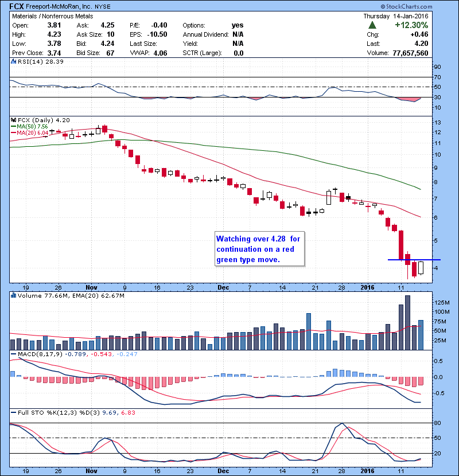Screen dimensions: 459x476
Task: Select the MACD histogram value -0.247
Action: click(127, 354)
